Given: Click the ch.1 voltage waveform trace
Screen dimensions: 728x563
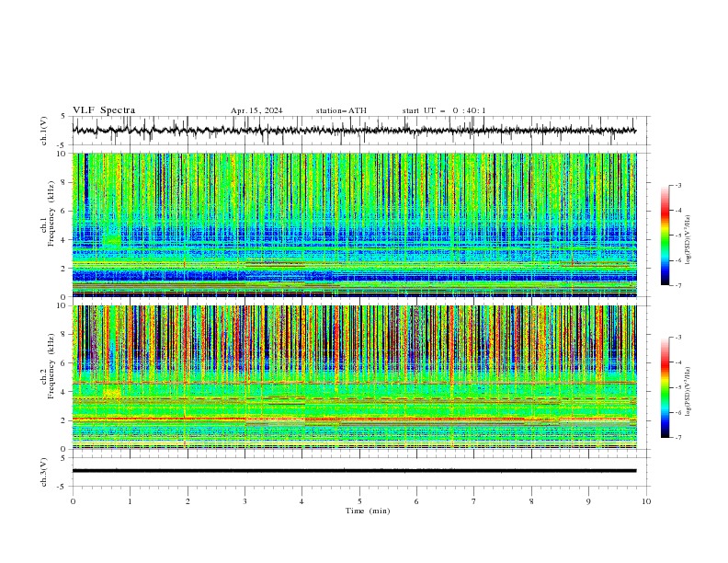Looking at the screenshot, I should click(x=355, y=131).
